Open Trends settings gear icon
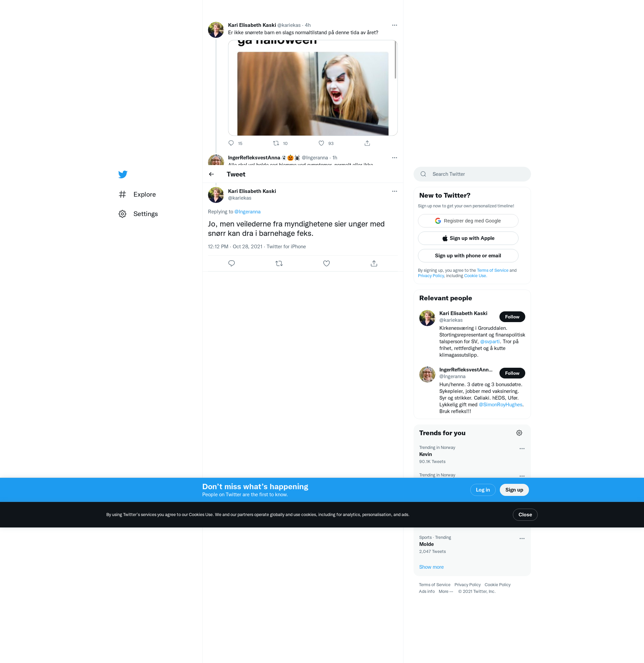Screen dimensions: 644x663 519,433
